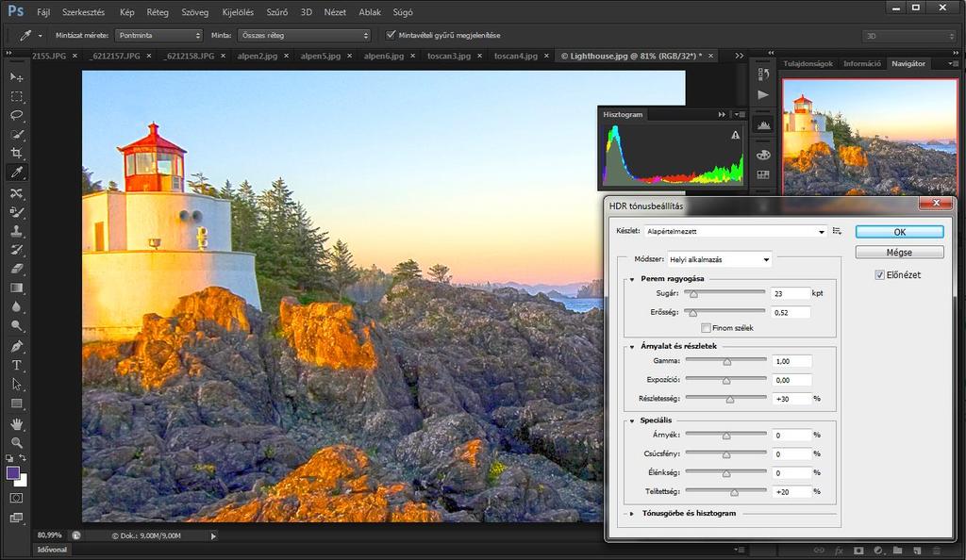Open the status bar info arrow

click(213, 536)
